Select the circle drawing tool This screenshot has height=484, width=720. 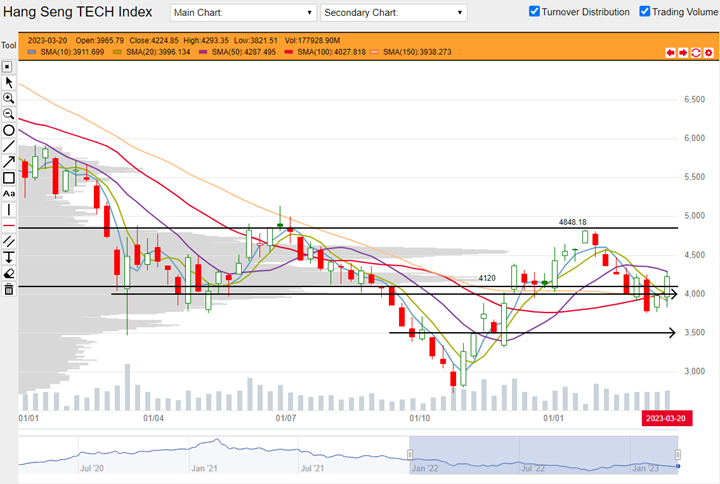coord(9,130)
